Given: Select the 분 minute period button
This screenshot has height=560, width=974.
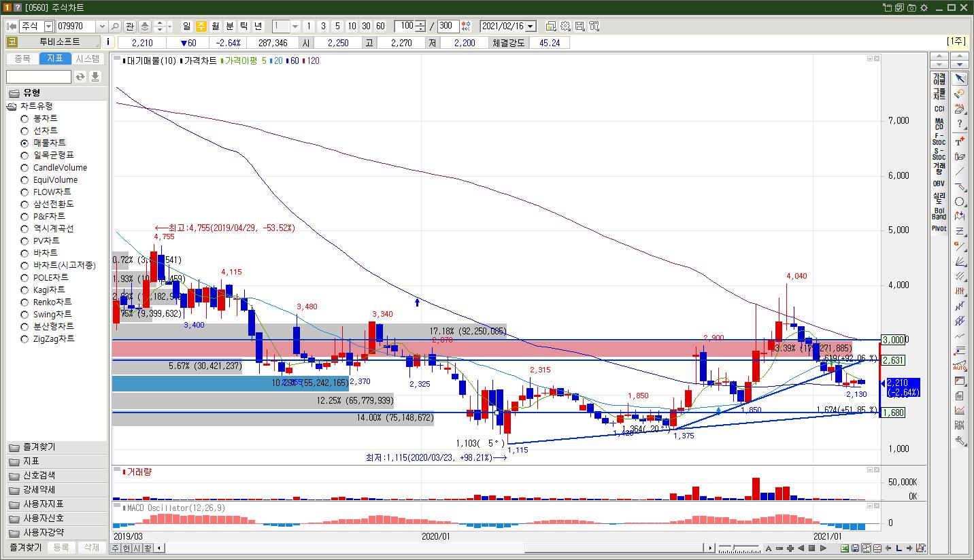Looking at the screenshot, I should click(230, 26).
